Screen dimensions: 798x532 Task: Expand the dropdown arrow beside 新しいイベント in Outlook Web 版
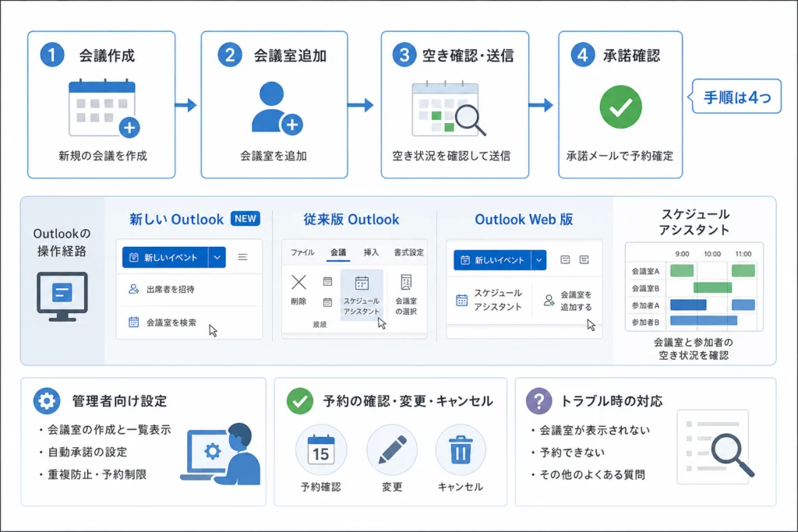(538, 260)
